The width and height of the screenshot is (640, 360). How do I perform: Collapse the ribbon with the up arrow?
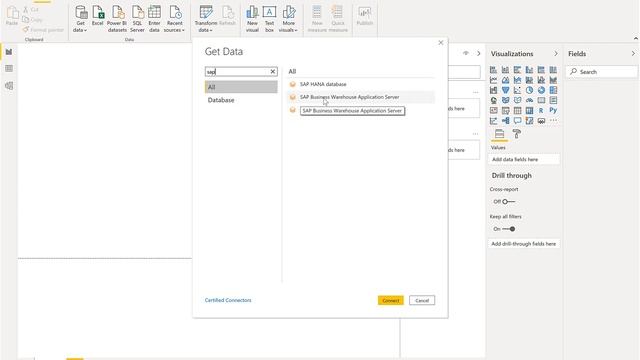click(636, 38)
